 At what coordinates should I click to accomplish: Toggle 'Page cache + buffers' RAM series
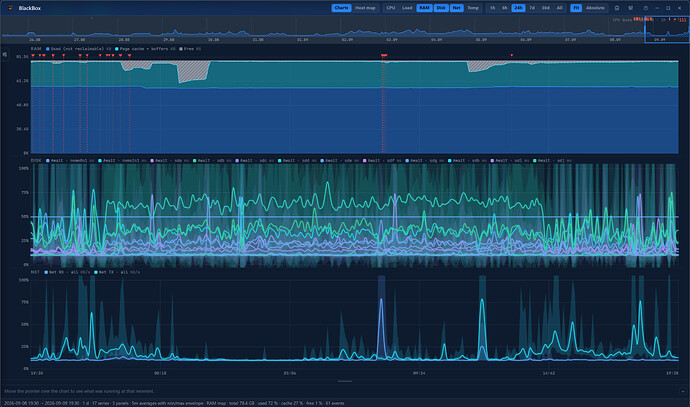click(145, 49)
